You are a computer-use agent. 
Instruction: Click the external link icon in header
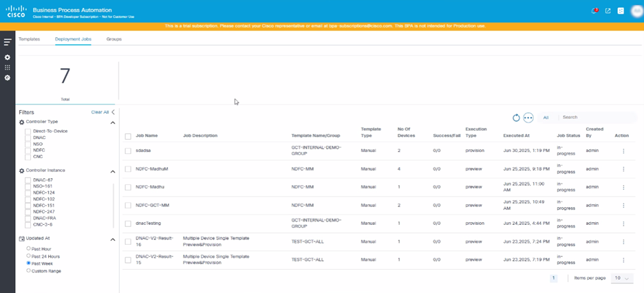pyautogui.click(x=608, y=11)
